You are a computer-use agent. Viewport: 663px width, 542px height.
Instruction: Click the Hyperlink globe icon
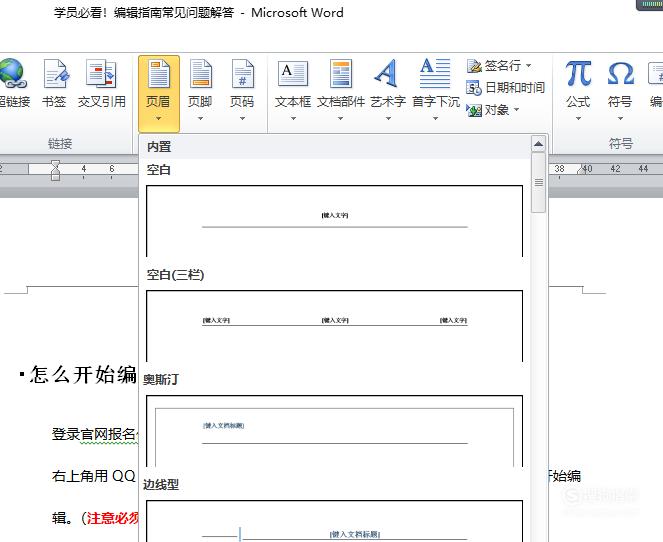13,74
